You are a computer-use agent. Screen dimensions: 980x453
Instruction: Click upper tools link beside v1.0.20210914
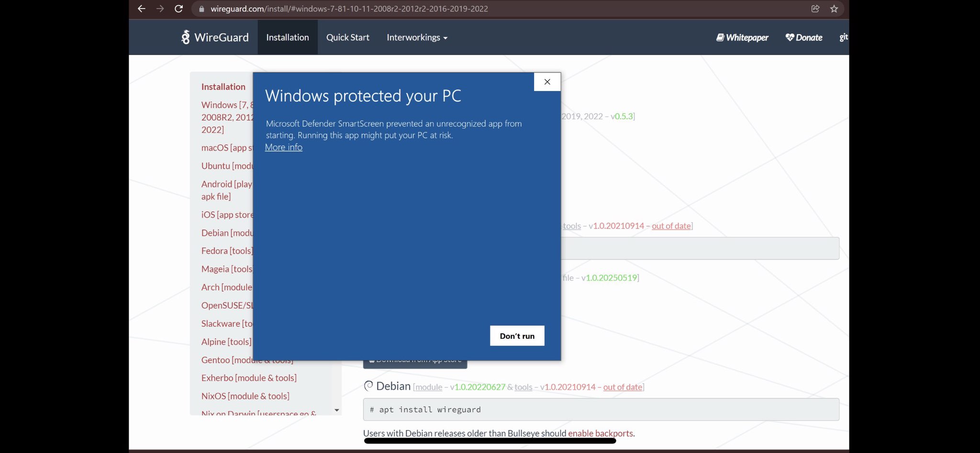[572, 226]
